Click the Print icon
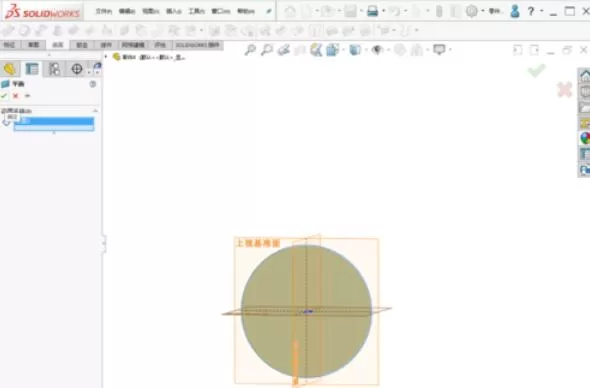This screenshot has width=590, height=388. tap(373, 11)
